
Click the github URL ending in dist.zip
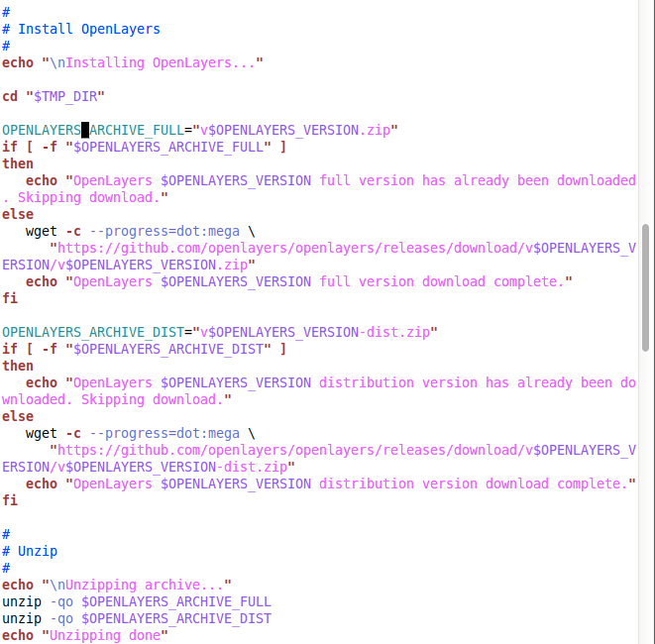coord(319,459)
